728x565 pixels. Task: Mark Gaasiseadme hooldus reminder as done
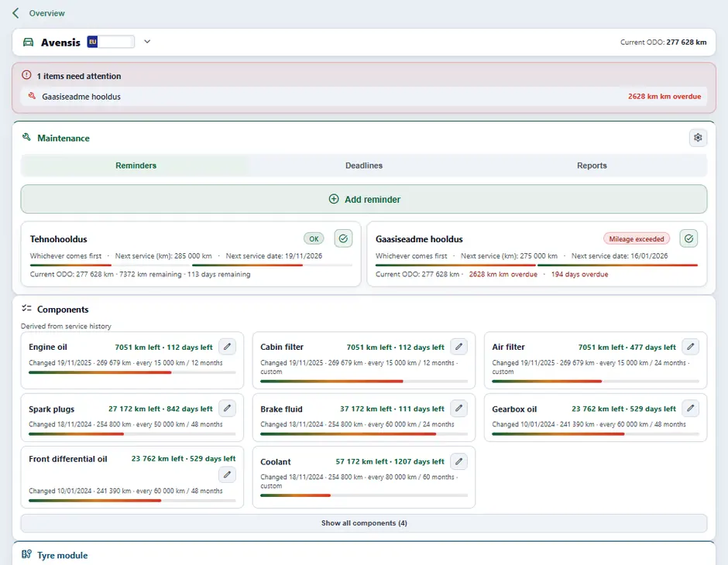pos(689,238)
